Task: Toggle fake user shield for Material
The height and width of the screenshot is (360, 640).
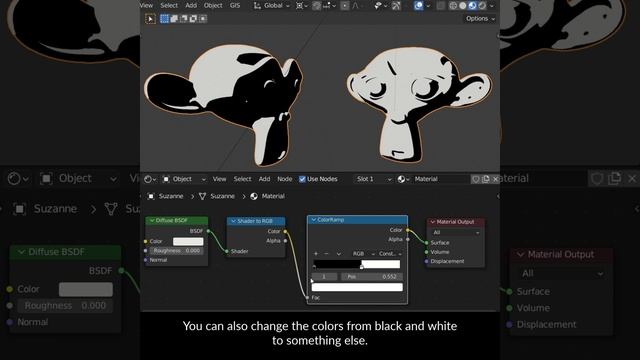Action: coord(476,179)
